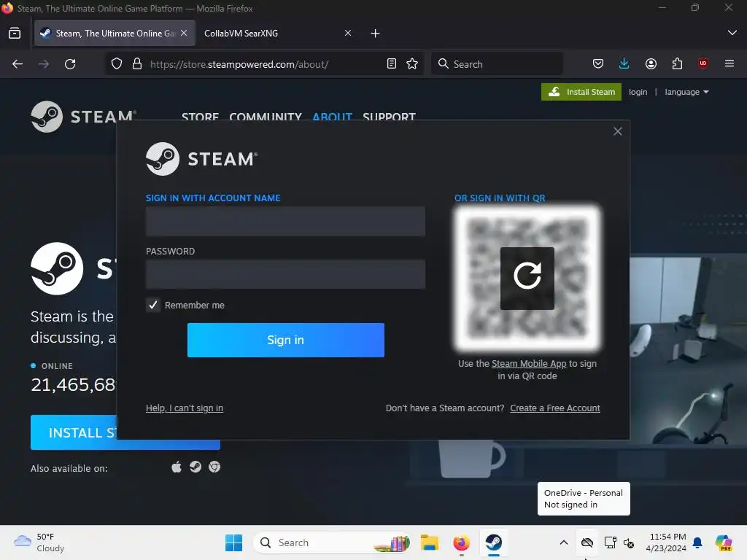Viewport: 747px width, 560px height.
Task: Open the Firefox downloads panel
Action: 624,64
